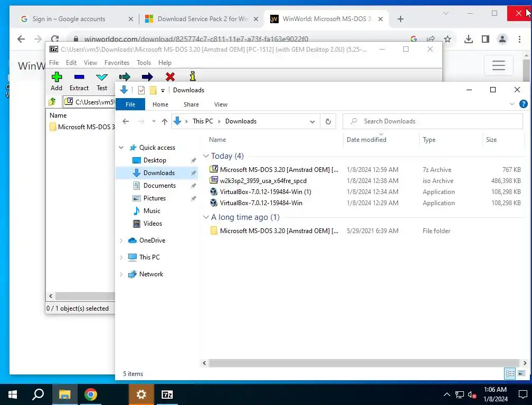Select Music in navigation pane

(x=151, y=211)
